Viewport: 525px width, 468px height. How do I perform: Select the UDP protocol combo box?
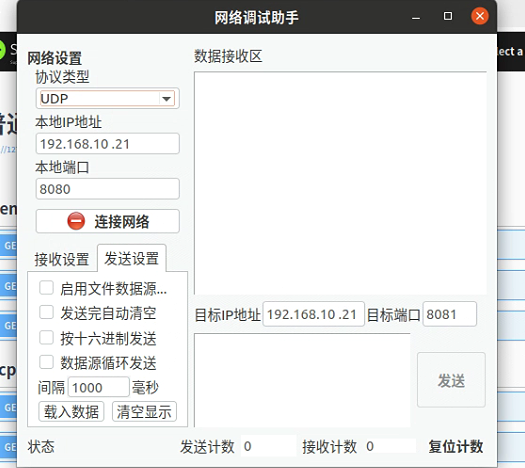click(107, 98)
